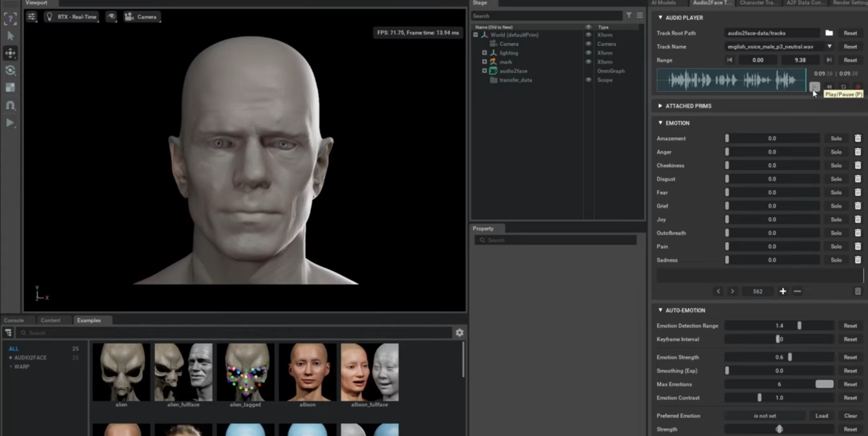Image resolution: width=868 pixels, height=436 pixels.
Task: Toggle visibility eye for Camera prim
Action: (x=589, y=44)
